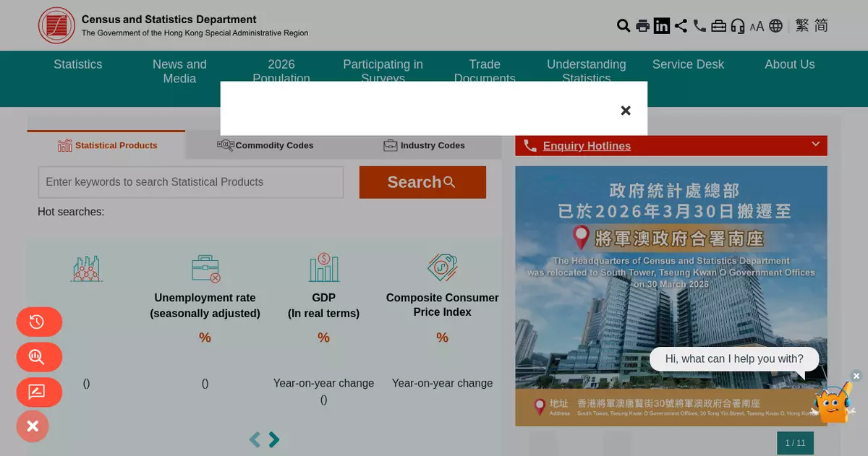Screen dimensions: 868x456
Task: Open GDP (In real terms) item
Action: coord(323,306)
